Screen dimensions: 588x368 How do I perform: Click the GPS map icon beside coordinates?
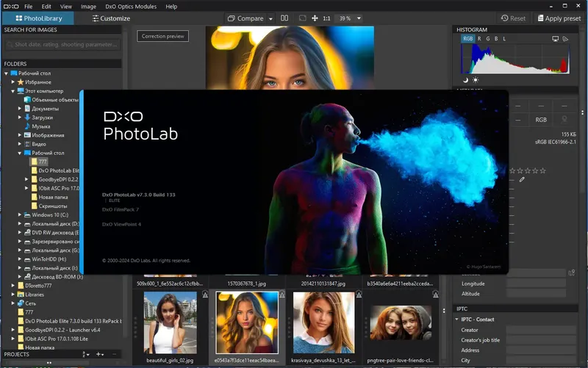572,273
